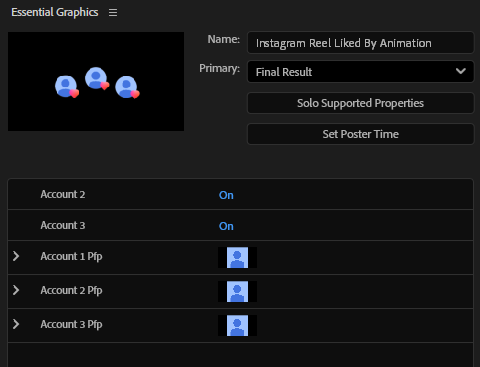Toggle Account 3 On value
This screenshot has height=367, width=480.
point(226,226)
